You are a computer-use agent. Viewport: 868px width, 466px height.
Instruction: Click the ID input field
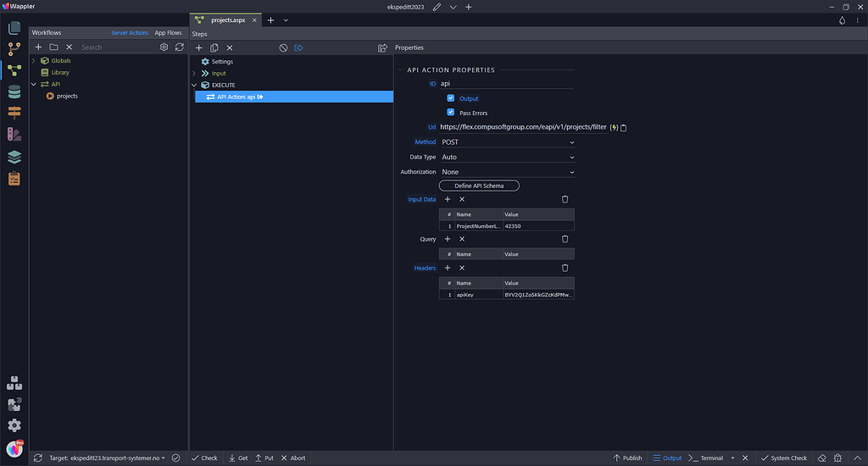506,84
